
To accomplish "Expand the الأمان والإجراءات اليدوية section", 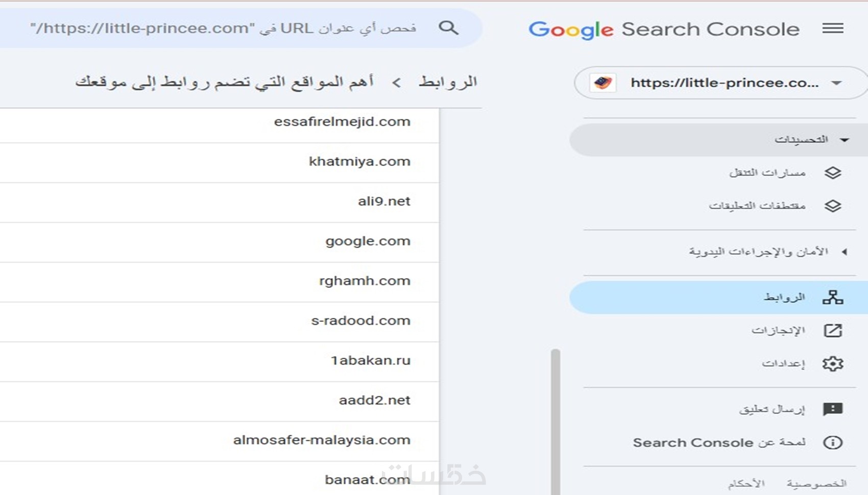I will click(845, 252).
